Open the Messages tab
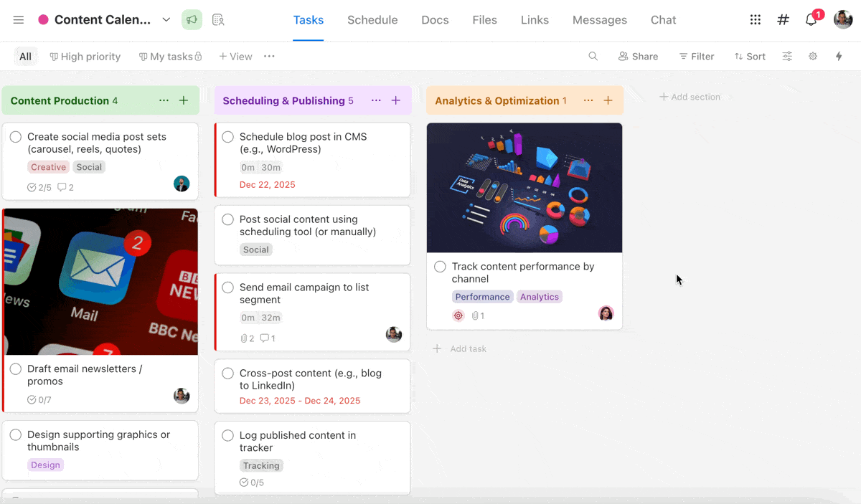Viewport: 861px width, 504px height. pyautogui.click(x=600, y=20)
